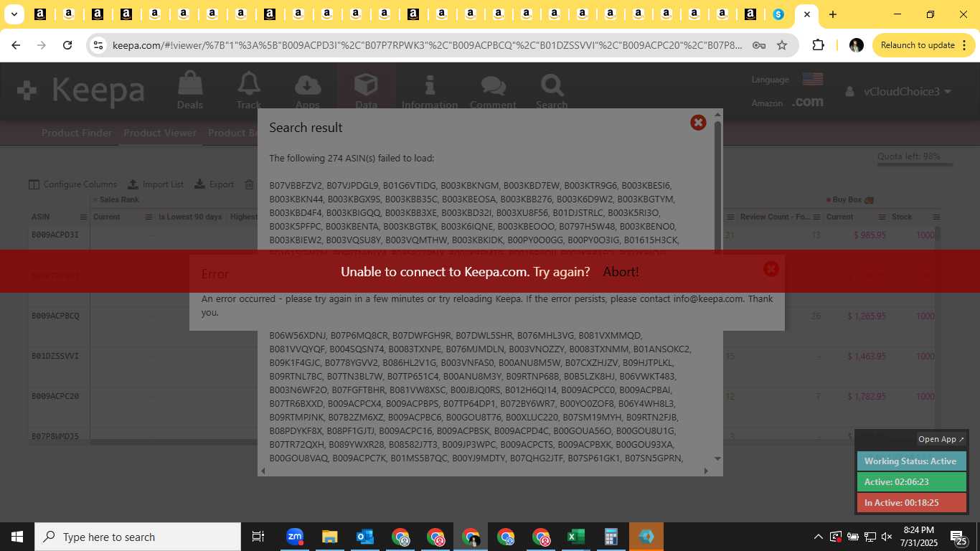The height and width of the screenshot is (551, 980).
Task: Click 'Try again?' in the error banner
Action: pyautogui.click(x=562, y=271)
